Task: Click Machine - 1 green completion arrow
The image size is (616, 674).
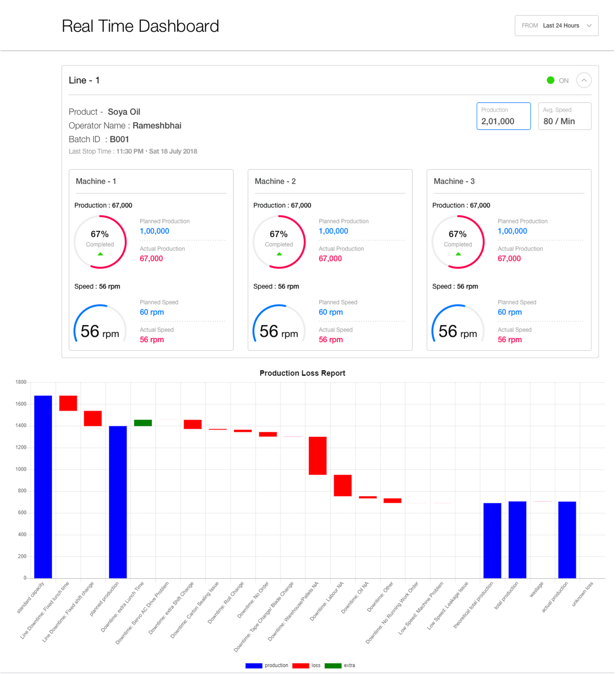Action: [100, 254]
